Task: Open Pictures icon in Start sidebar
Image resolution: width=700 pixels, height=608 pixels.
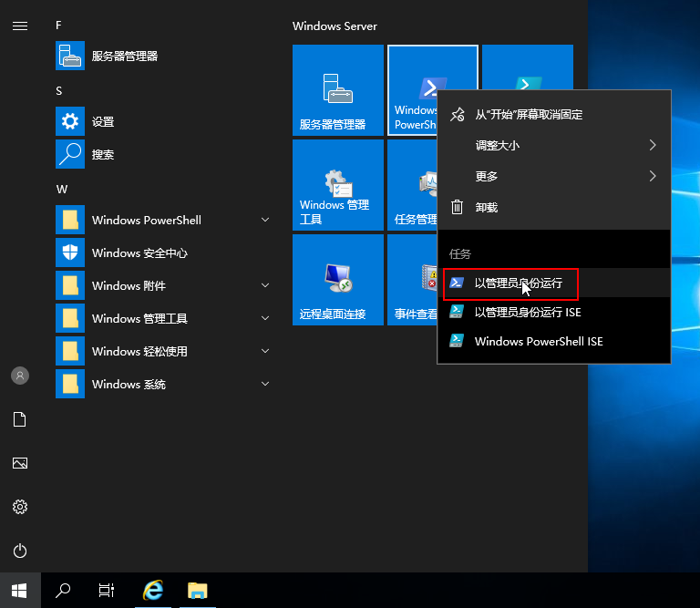Action: pos(20,463)
